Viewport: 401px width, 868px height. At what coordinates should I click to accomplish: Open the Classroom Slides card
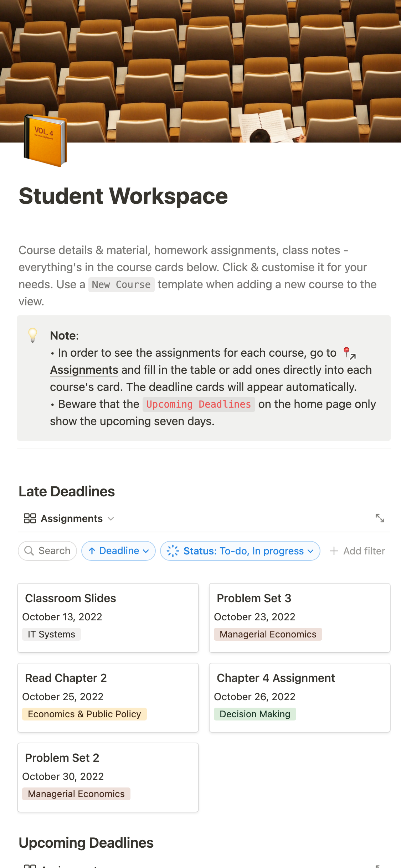(x=108, y=618)
